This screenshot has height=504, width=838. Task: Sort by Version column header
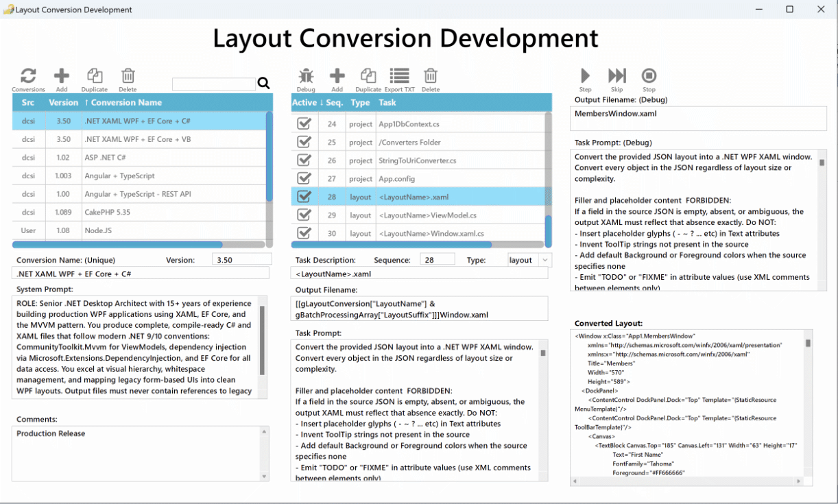[x=63, y=102]
